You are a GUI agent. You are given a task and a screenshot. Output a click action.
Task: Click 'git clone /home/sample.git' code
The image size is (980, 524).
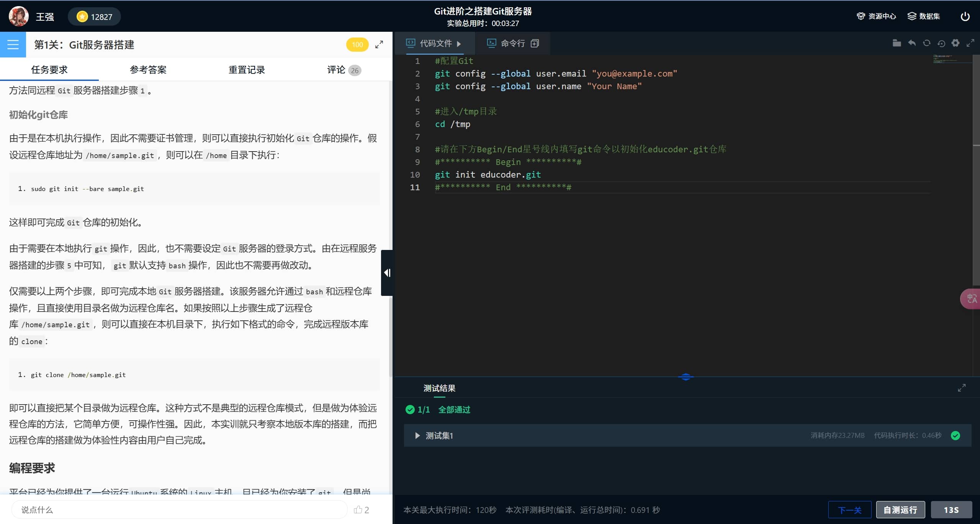coord(78,375)
